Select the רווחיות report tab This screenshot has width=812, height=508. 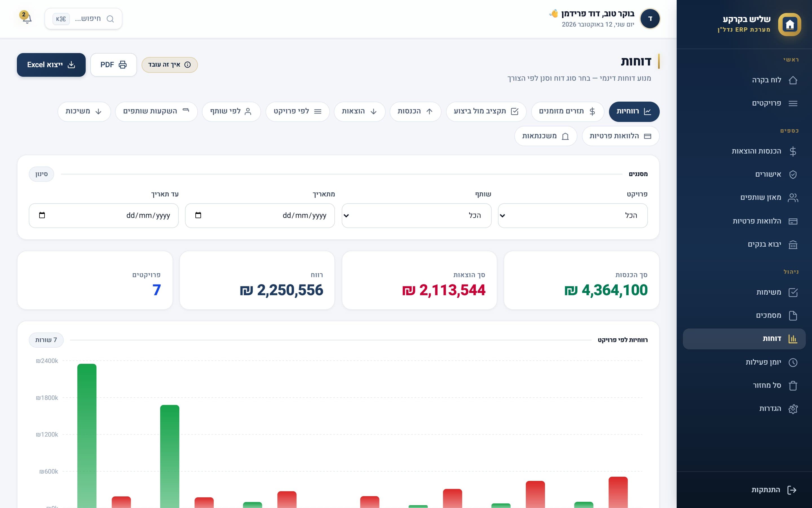coord(634,111)
